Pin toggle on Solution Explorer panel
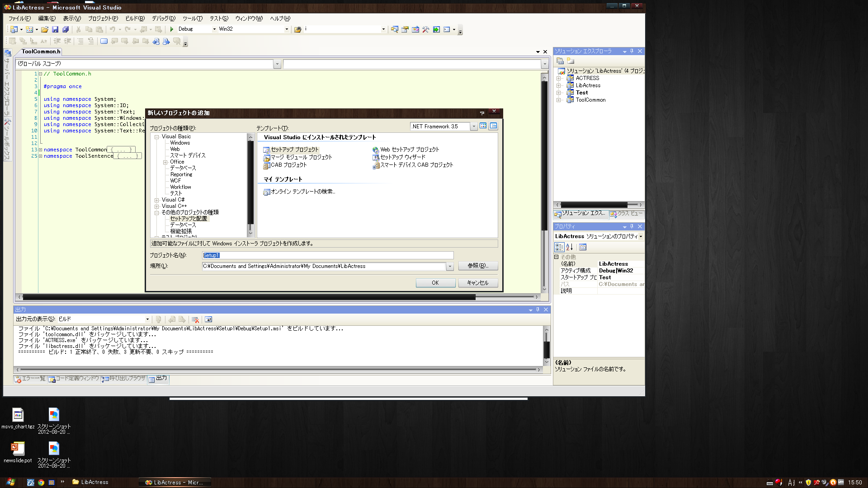 [x=632, y=51]
